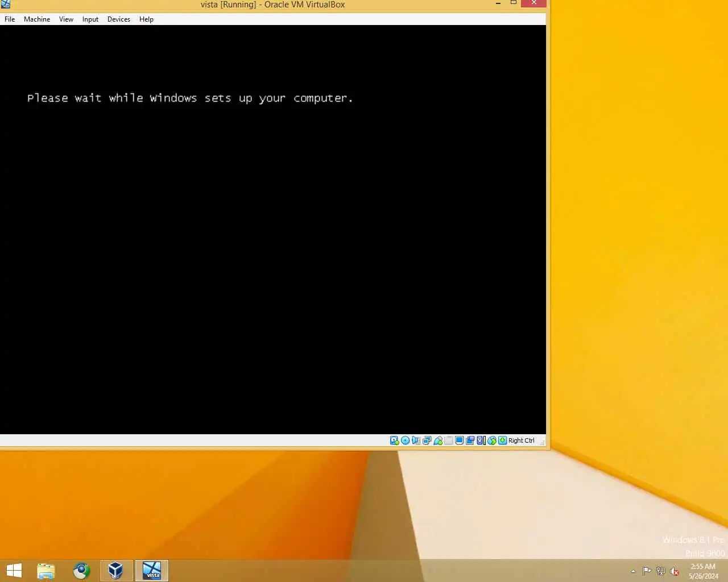Open the taskbar clock showing 2:55 AM
The height and width of the screenshot is (582, 728).
click(x=703, y=571)
